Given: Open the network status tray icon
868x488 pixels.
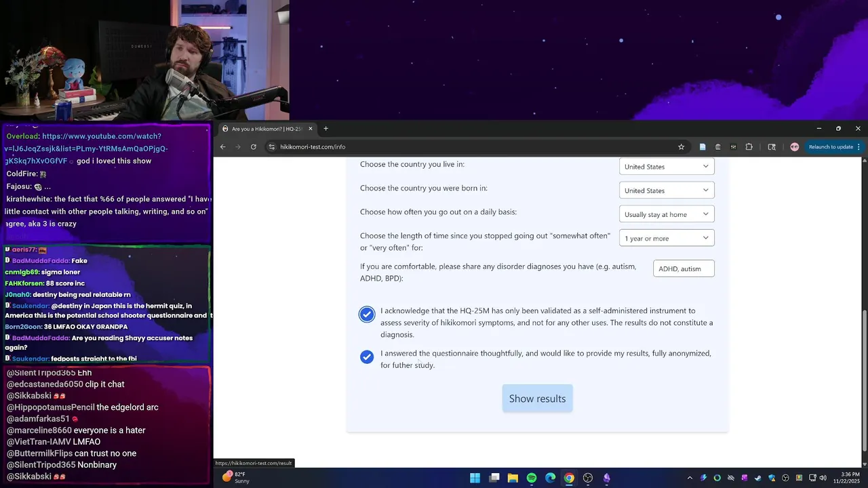Looking at the screenshot, I should point(812,478).
